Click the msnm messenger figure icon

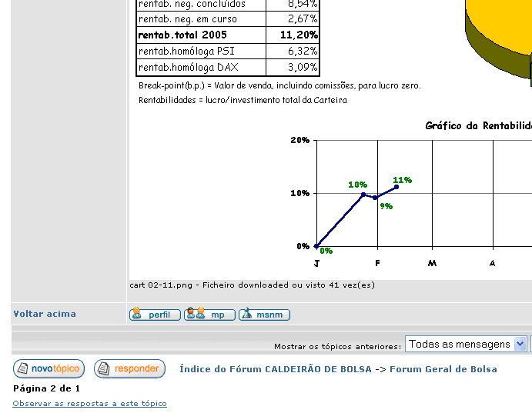(x=246, y=313)
